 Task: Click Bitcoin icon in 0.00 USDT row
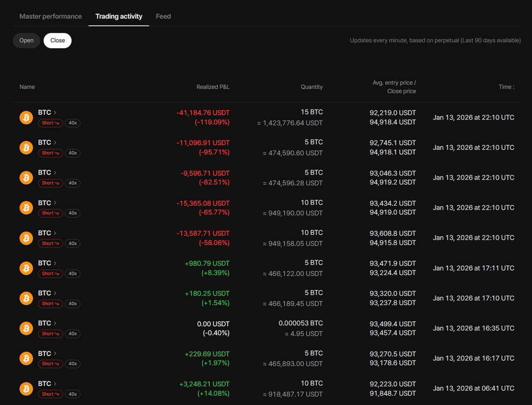[26, 328]
